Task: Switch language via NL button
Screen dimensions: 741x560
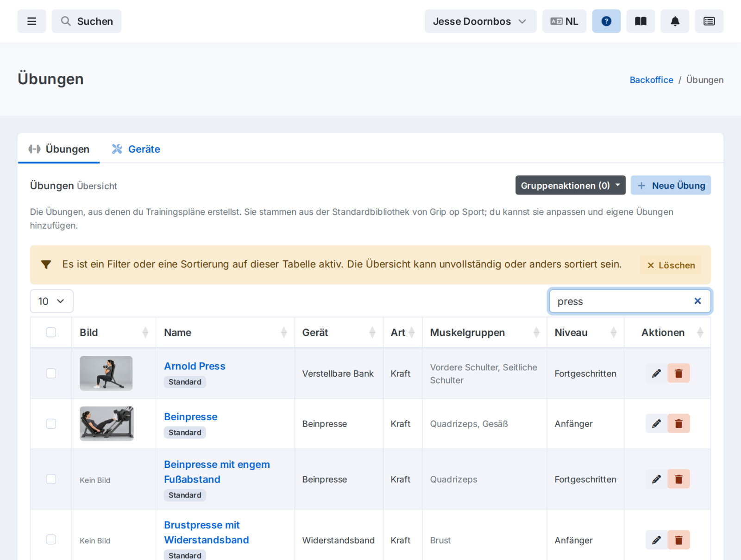Action: coord(564,21)
